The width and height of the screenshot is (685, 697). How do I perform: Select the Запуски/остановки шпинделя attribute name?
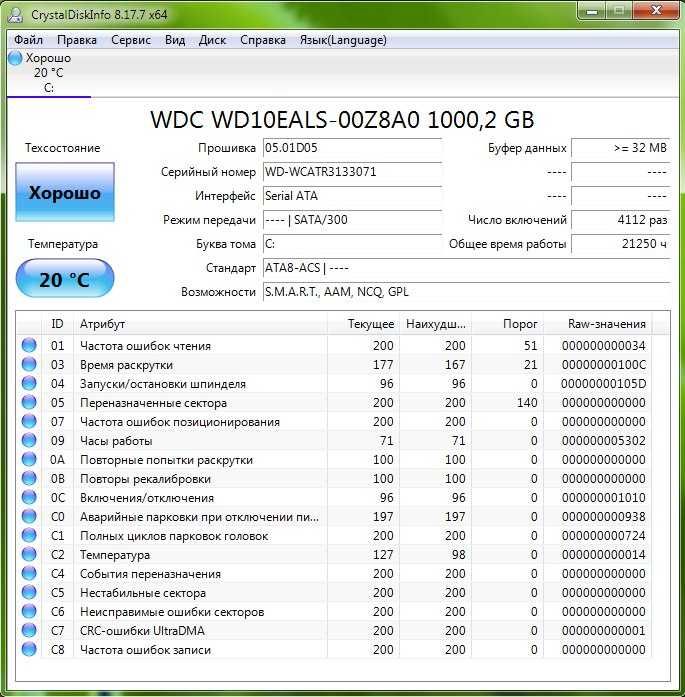point(163,384)
